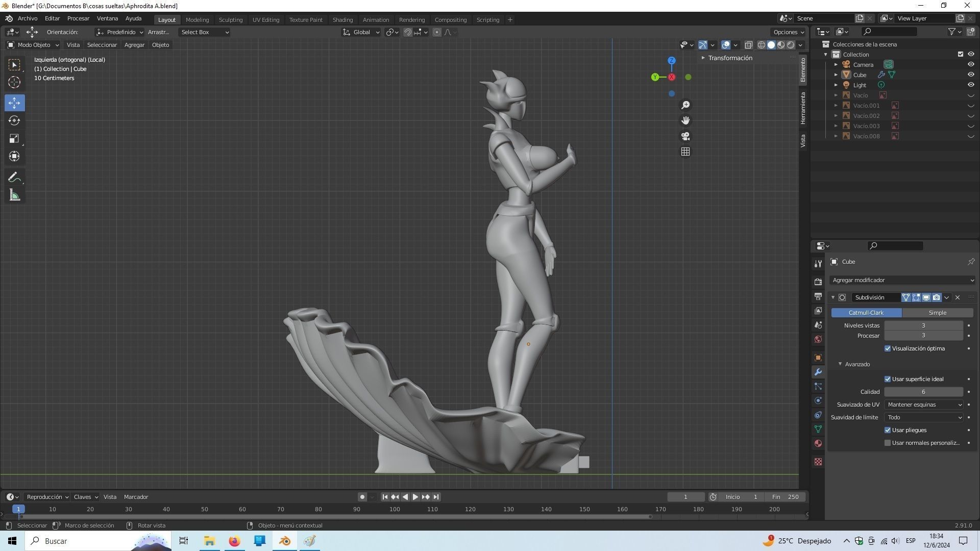Image resolution: width=980 pixels, height=551 pixels.
Task: Open the Agregar menu in the viewport
Action: [134, 45]
